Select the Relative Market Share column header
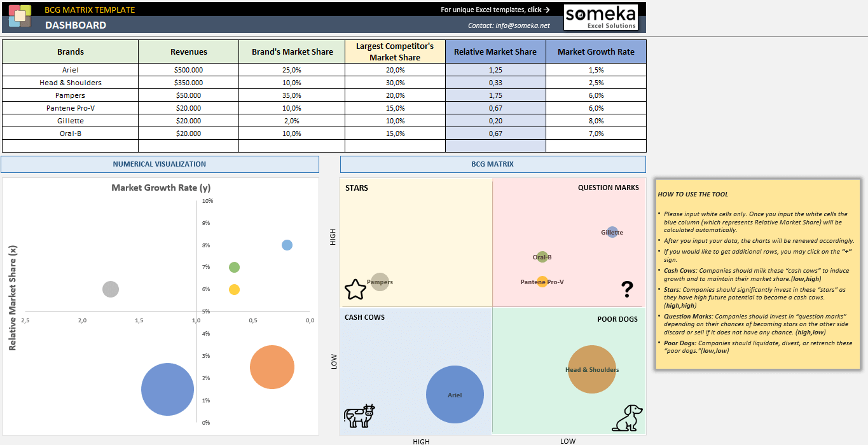Image resolution: width=868 pixels, height=445 pixels. 495,51
